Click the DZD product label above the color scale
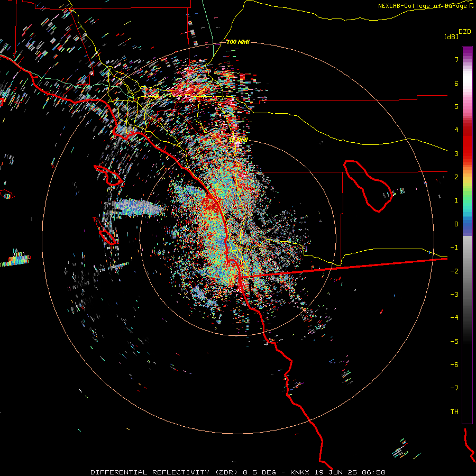The width and height of the screenshot is (476, 476). (465, 32)
